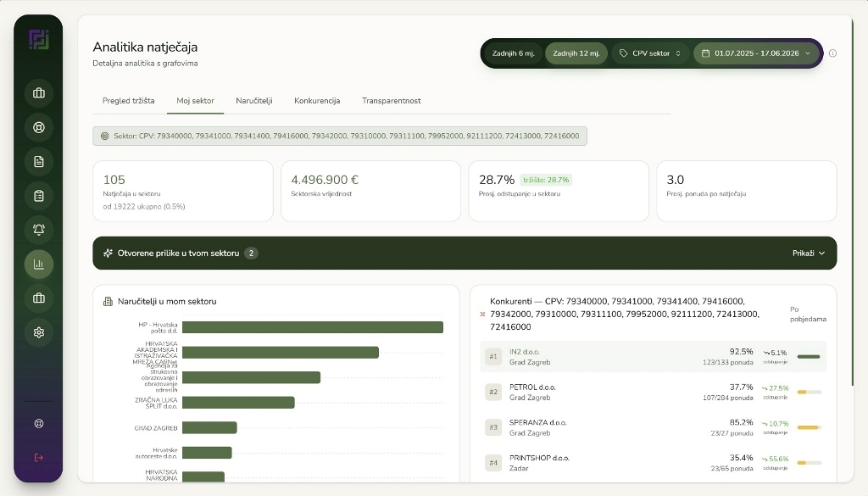Viewport: 868px width, 496px height.
Task: Select Zadnjih 12 mj. period
Action: [576, 53]
